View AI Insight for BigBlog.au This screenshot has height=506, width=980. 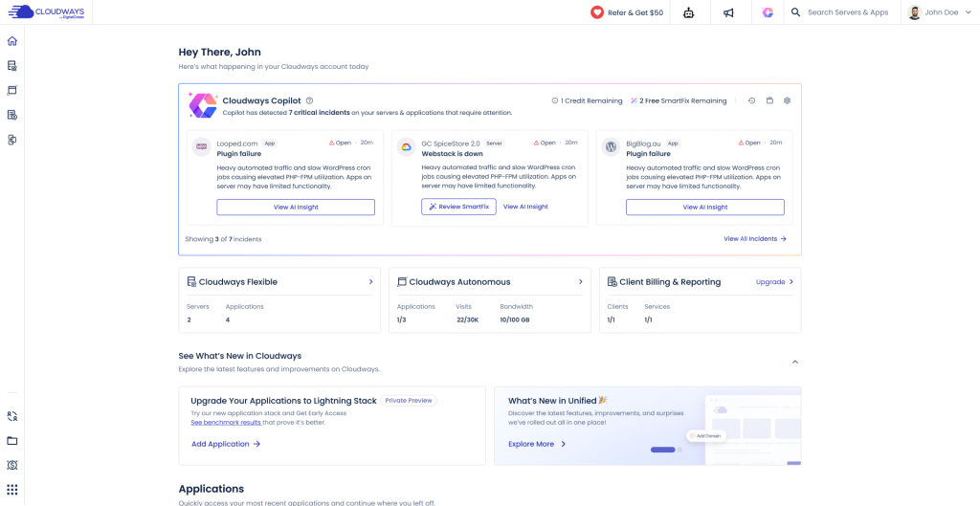(x=705, y=208)
